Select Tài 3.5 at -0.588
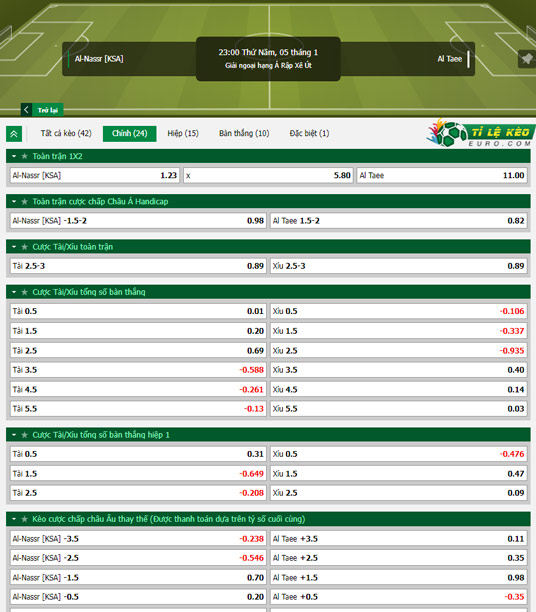 pos(138,370)
